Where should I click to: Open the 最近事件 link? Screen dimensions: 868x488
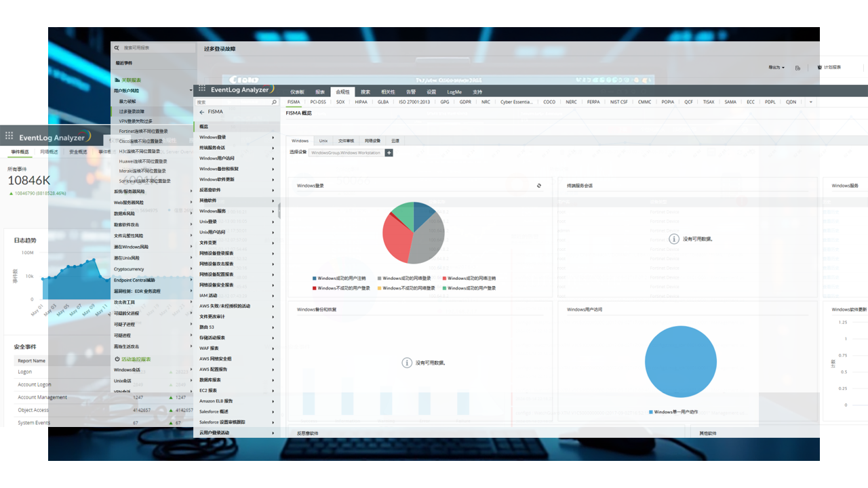123,63
